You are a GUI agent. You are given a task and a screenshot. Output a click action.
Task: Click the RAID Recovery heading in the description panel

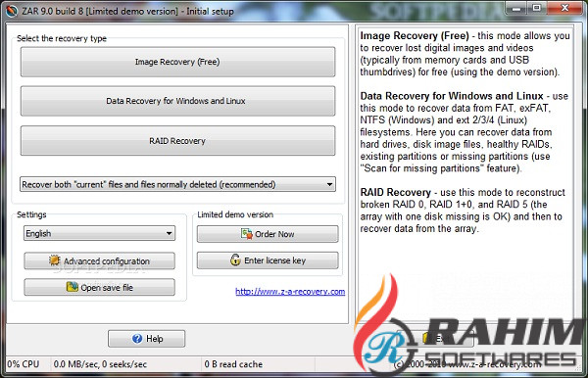[x=396, y=193]
